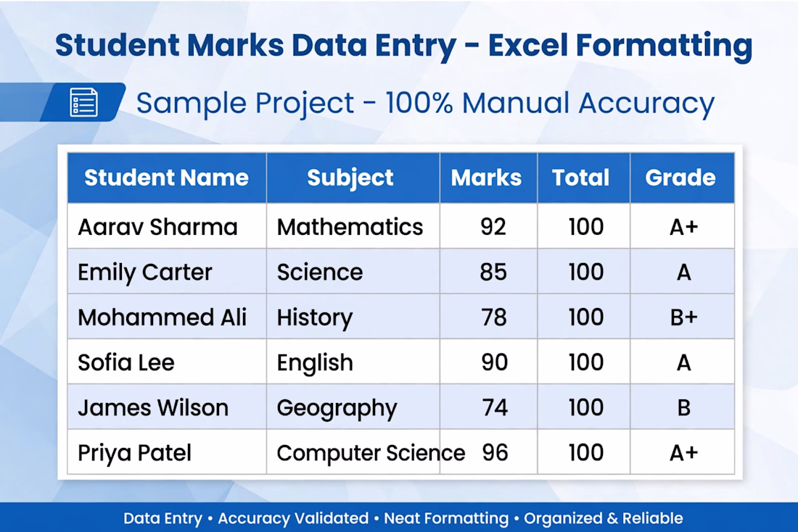Click the English subject cell
Image resolution: width=798 pixels, height=532 pixels.
click(x=353, y=362)
